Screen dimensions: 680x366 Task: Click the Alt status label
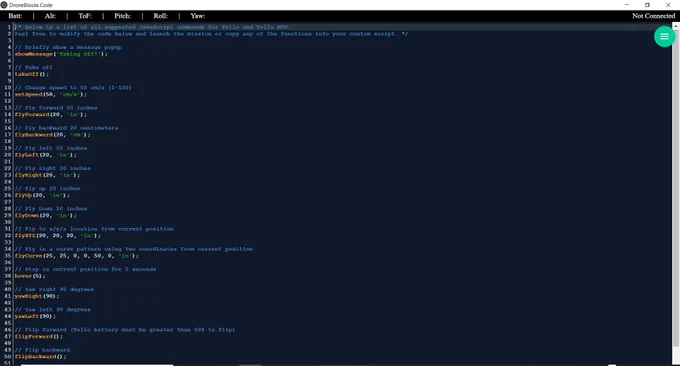pos(50,16)
